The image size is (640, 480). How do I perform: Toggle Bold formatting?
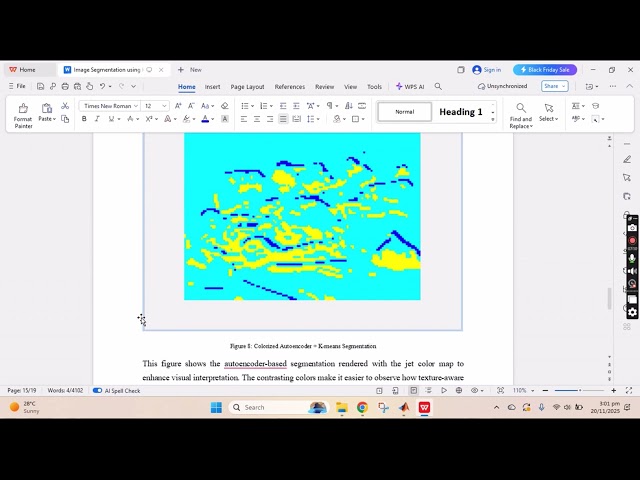(84, 119)
